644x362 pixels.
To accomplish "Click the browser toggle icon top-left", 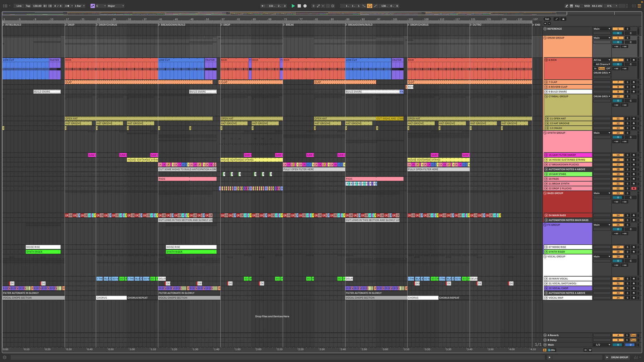I will click(5, 6).
